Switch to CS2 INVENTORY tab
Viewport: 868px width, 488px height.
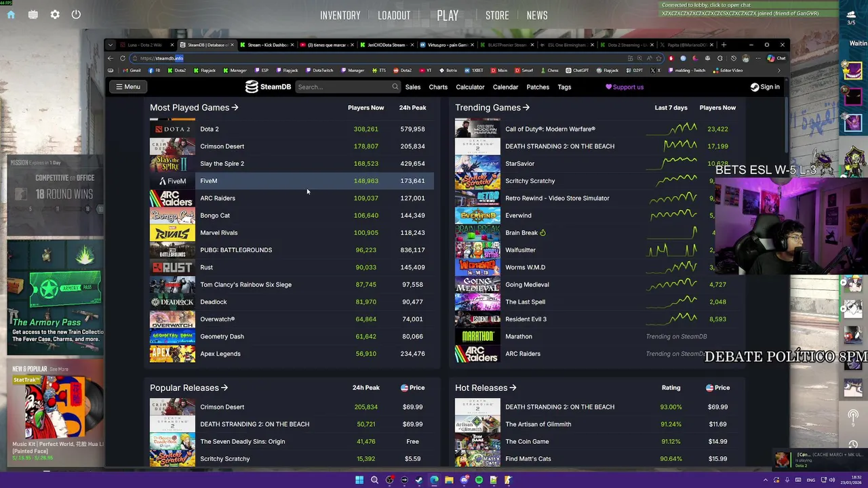[x=340, y=15]
